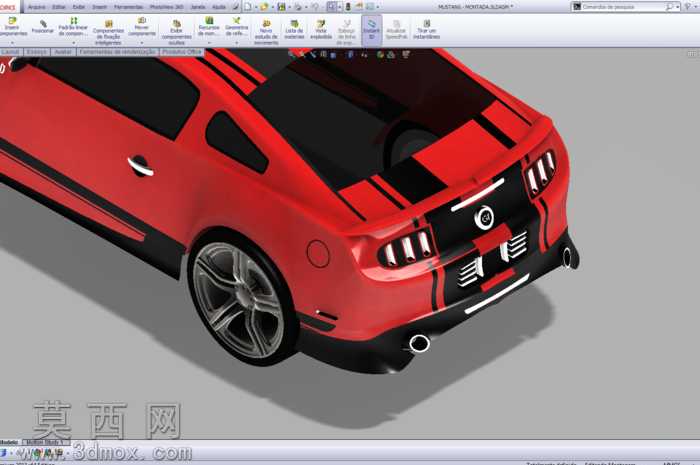Click Geometria de referência tool
This screenshot has height=465, width=700.
coord(236,27)
